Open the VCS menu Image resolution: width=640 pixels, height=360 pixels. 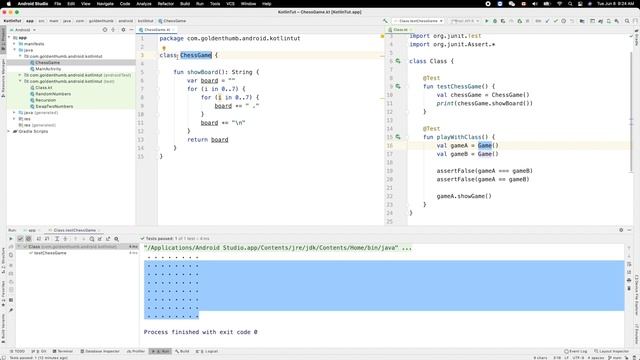(230, 4)
